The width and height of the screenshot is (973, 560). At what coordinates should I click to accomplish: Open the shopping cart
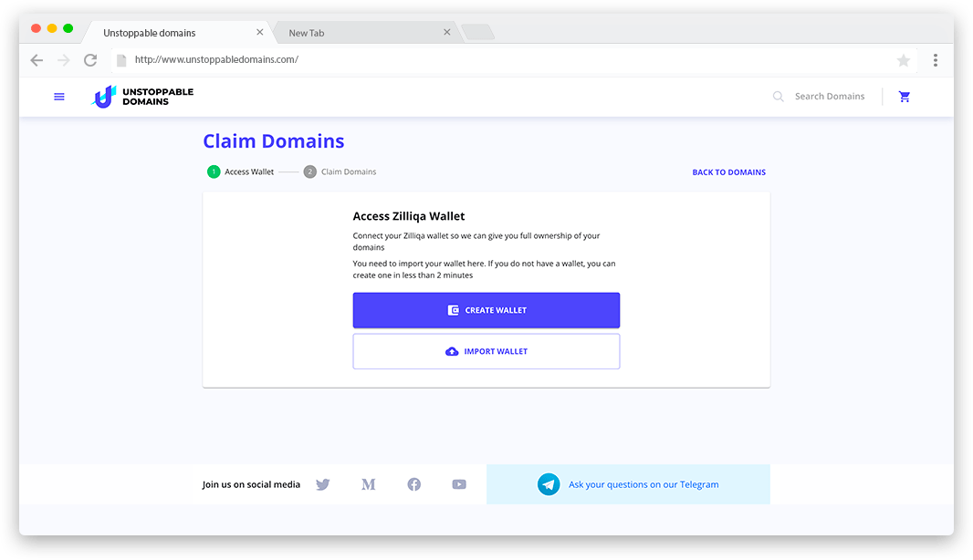coord(905,97)
